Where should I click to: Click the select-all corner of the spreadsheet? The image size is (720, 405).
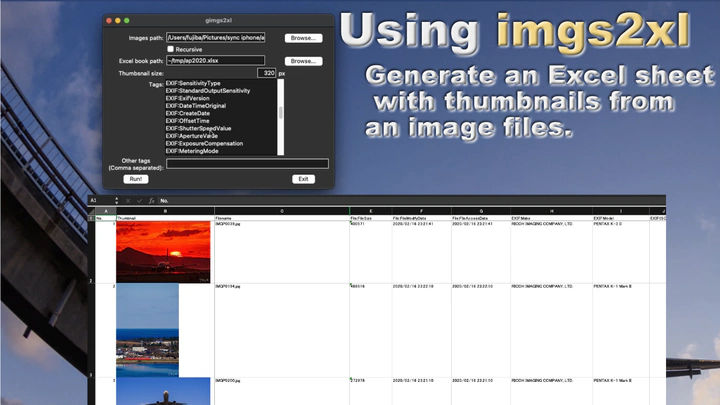[x=91, y=212]
